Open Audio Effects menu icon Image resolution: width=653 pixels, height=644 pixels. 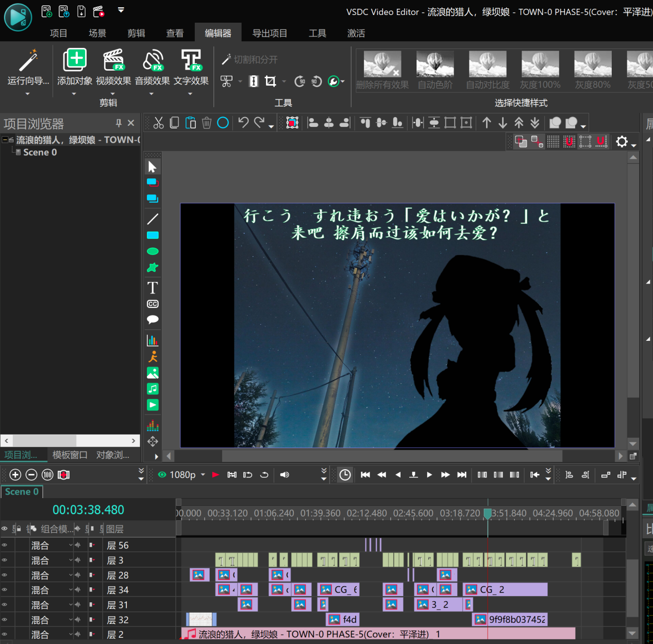[x=153, y=60]
